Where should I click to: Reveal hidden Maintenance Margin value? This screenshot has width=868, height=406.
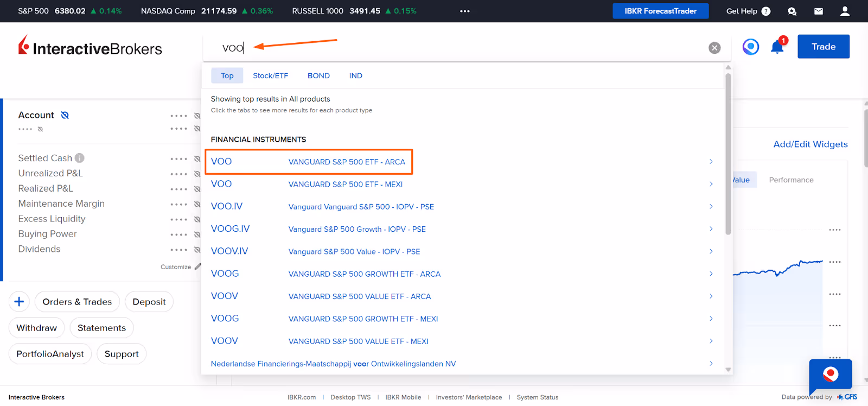(197, 204)
